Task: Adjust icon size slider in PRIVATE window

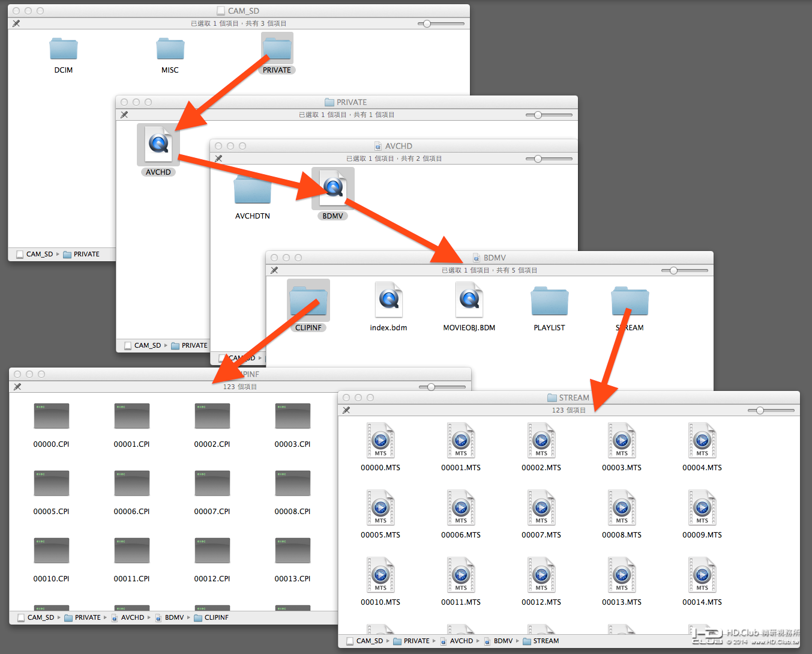Action: pos(549,115)
